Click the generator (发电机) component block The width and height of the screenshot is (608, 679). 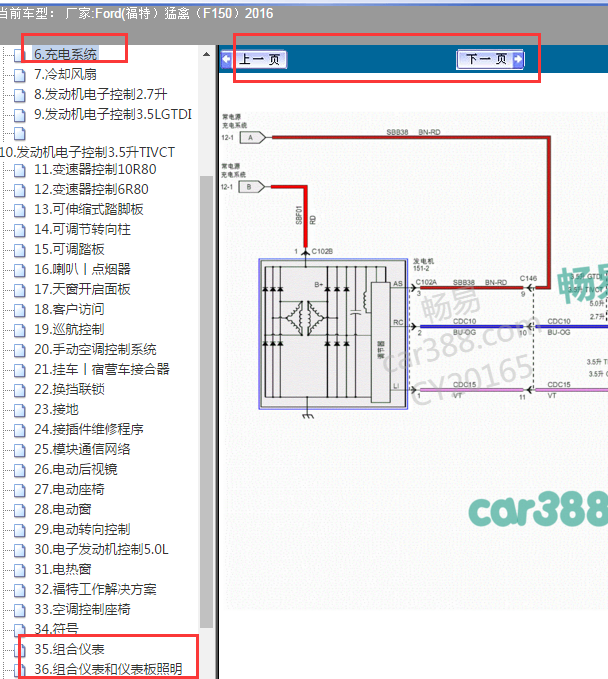click(333, 334)
